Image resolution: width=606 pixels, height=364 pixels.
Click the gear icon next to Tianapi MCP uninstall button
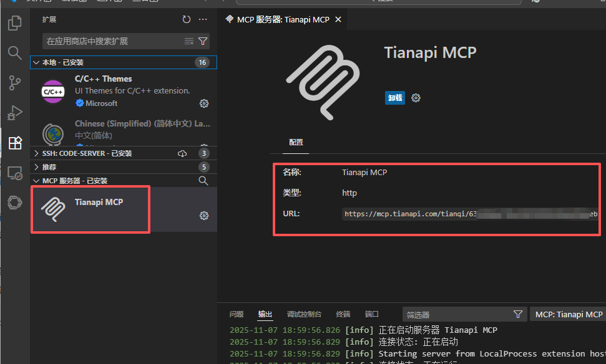click(416, 98)
